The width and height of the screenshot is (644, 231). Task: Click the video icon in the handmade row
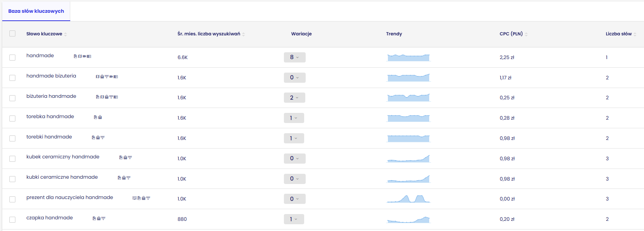[84, 56]
